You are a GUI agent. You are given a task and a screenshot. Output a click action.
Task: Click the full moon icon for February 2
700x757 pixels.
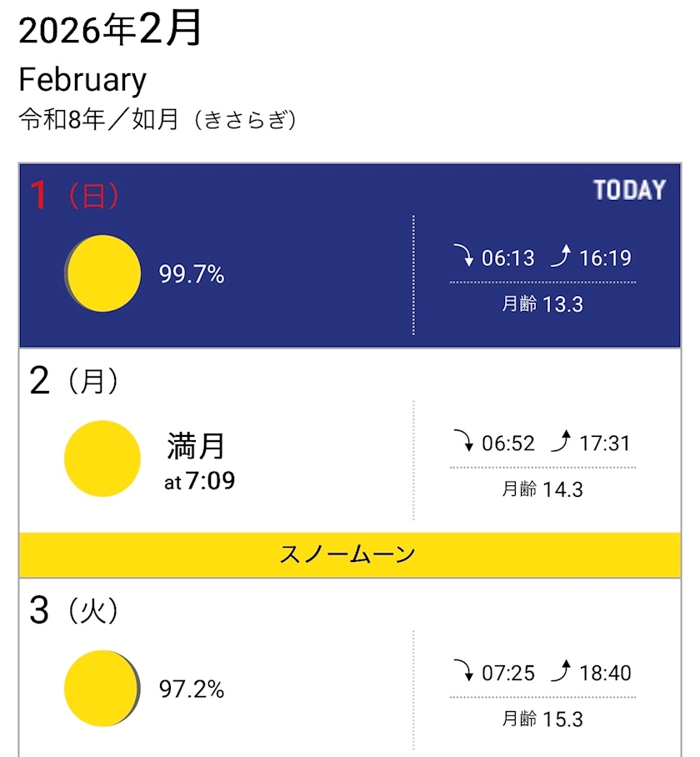click(x=102, y=459)
